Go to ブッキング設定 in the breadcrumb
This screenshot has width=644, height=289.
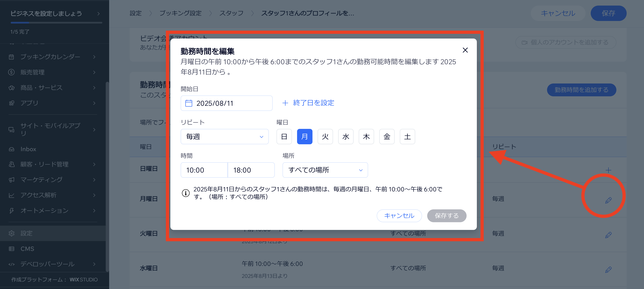click(180, 13)
